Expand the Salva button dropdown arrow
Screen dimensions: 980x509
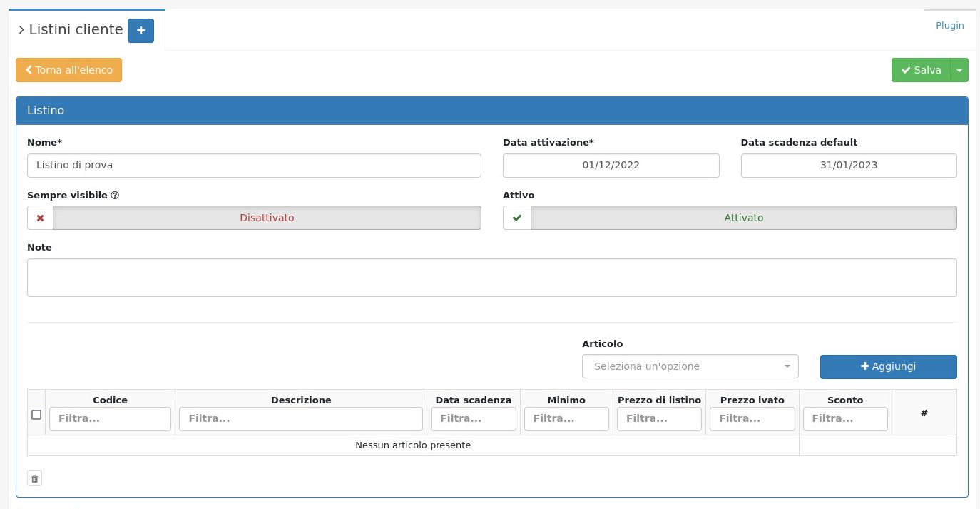point(959,70)
